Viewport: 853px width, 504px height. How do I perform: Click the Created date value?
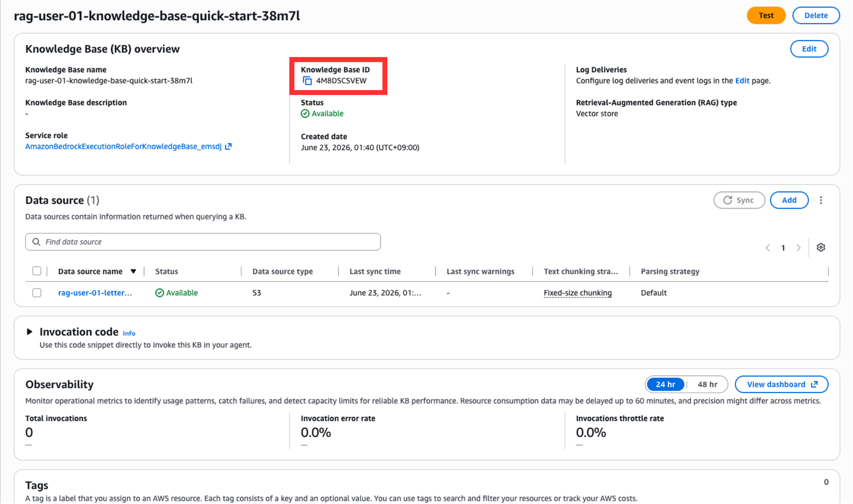pyautogui.click(x=360, y=148)
